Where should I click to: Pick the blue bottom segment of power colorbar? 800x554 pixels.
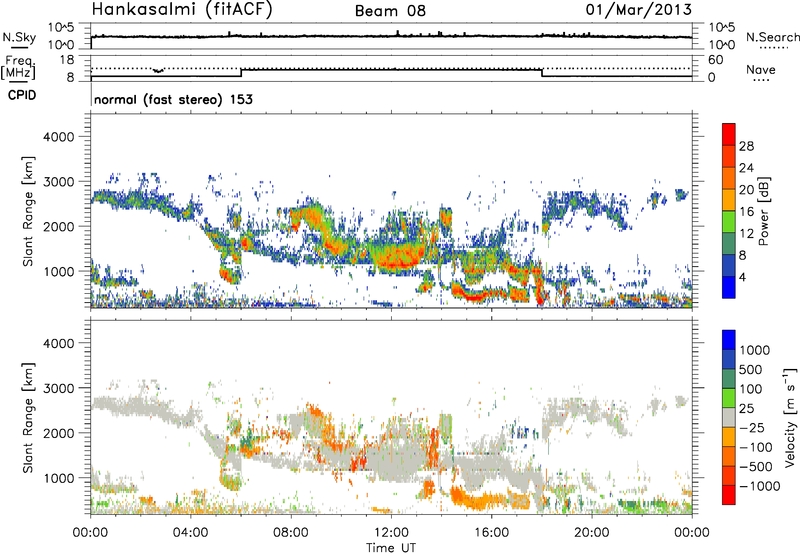click(729, 287)
